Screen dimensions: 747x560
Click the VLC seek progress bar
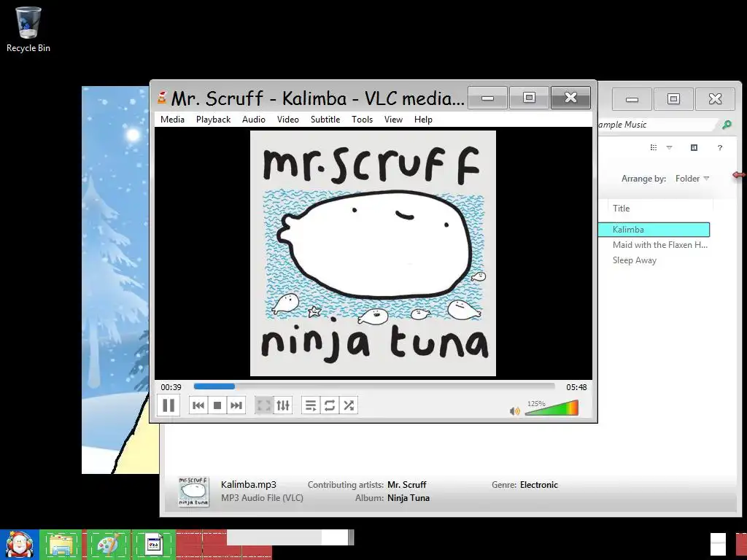pos(374,386)
